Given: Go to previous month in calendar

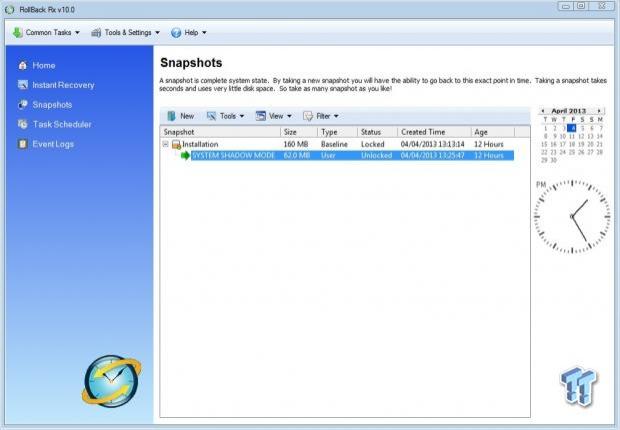Looking at the screenshot, I should [543, 111].
